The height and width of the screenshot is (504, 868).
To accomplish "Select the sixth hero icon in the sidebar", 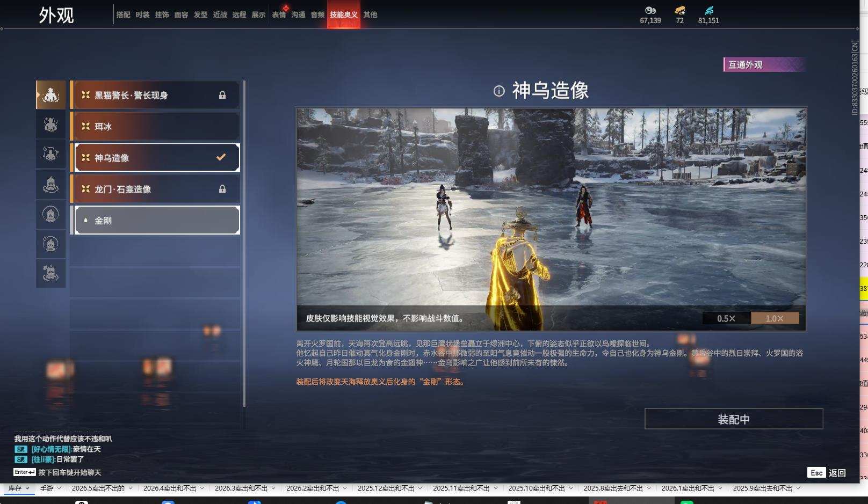I will pos(50,244).
